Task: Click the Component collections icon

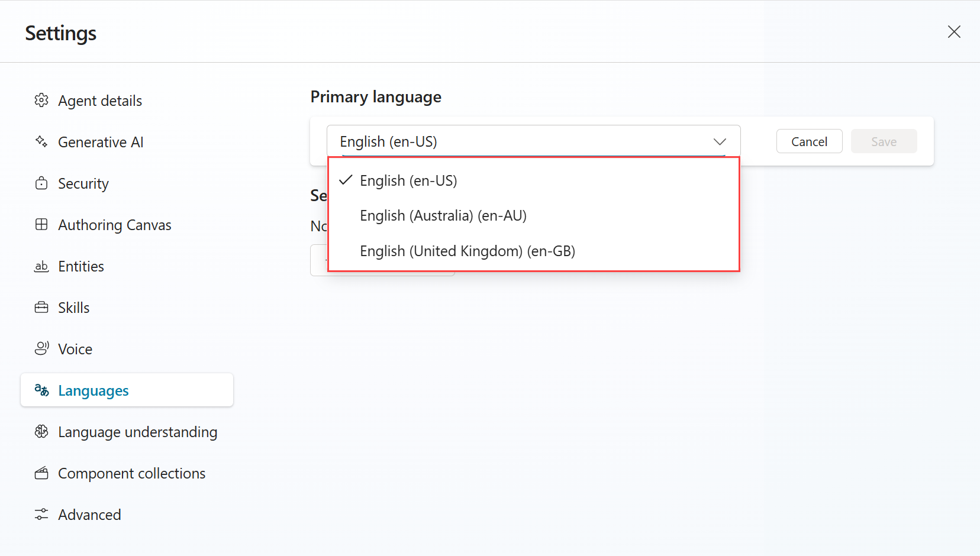Action: 41,473
